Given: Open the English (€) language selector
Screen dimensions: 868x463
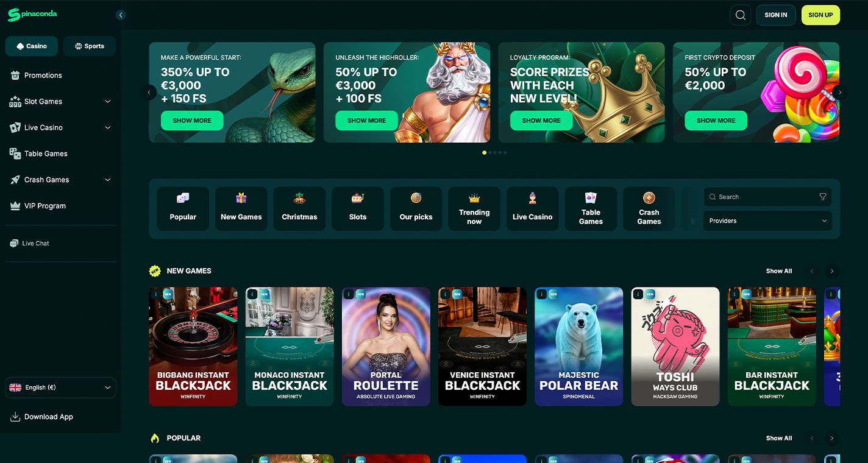Looking at the screenshot, I should tap(60, 387).
